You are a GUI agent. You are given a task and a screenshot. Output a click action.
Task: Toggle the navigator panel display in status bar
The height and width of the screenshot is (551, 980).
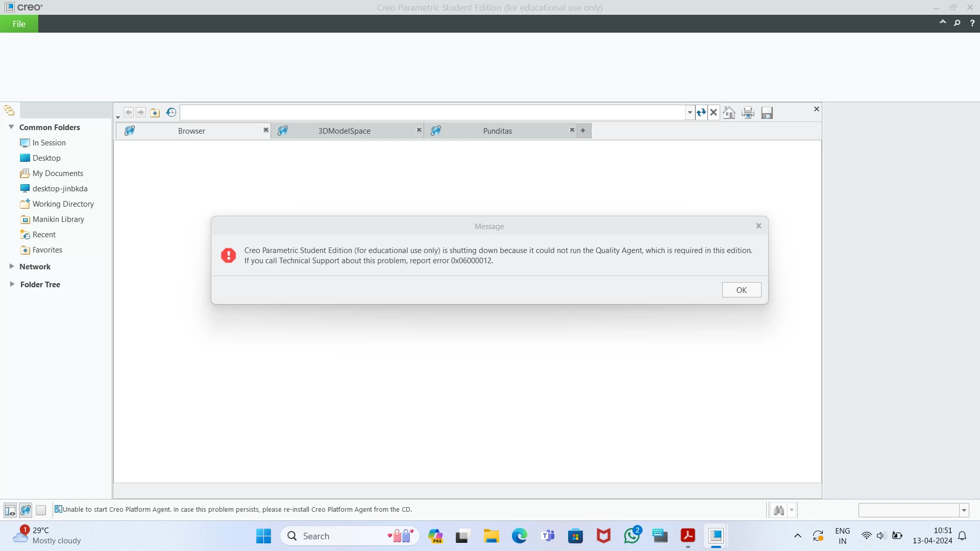(x=10, y=510)
